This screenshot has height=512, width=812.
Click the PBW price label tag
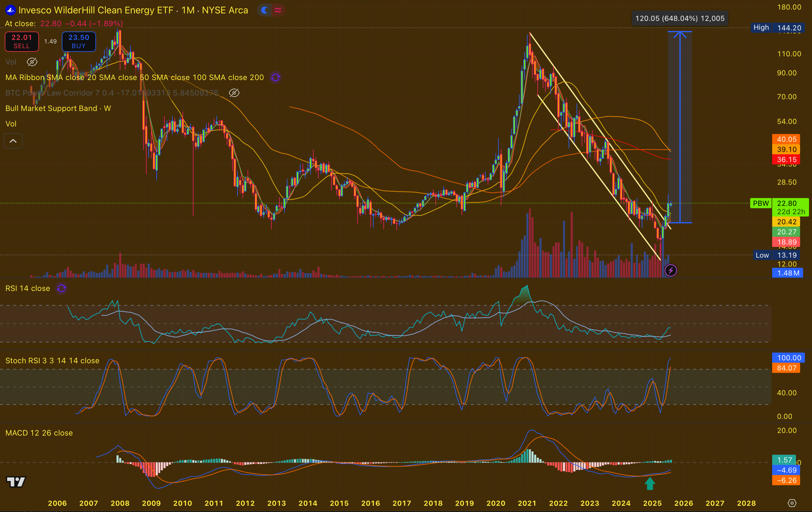point(761,203)
